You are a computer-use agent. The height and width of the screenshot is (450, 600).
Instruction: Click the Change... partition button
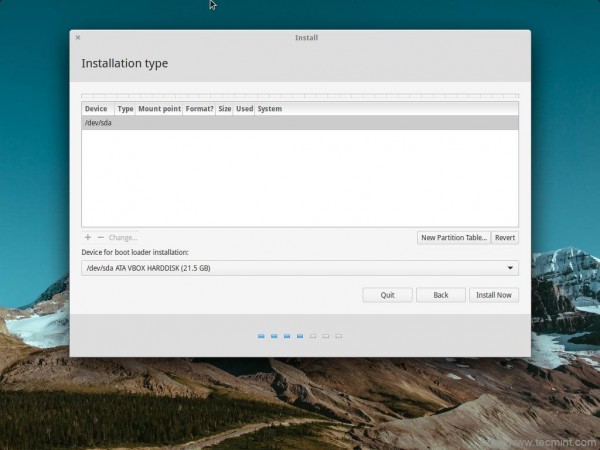coord(123,238)
